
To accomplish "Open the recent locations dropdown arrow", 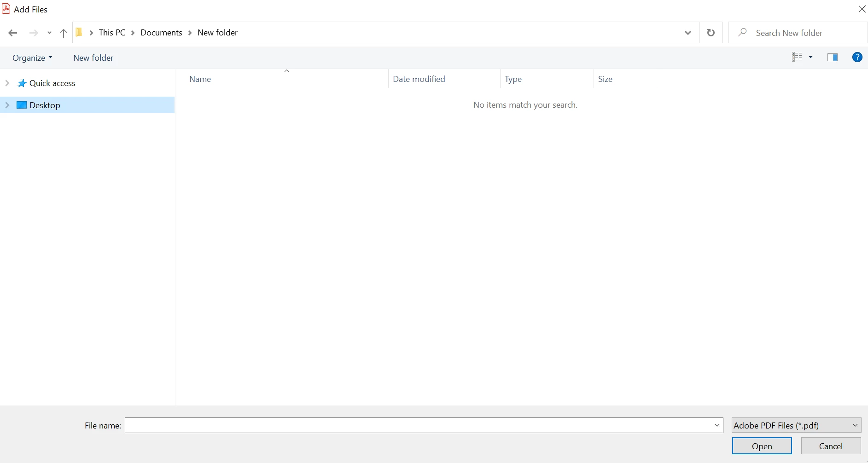I will [x=49, y=33].
